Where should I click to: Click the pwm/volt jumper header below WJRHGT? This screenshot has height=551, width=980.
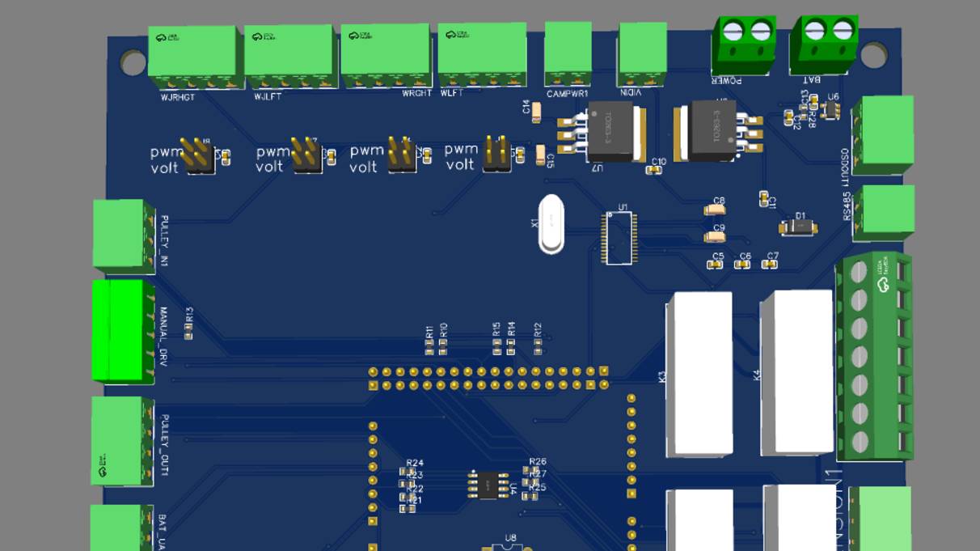click(x=198, y=156)
